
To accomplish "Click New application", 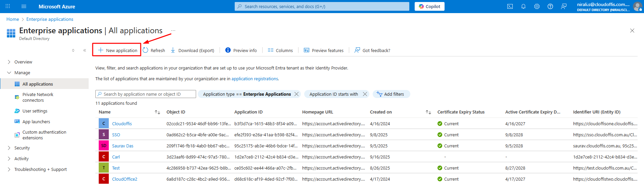I will 118,50.
